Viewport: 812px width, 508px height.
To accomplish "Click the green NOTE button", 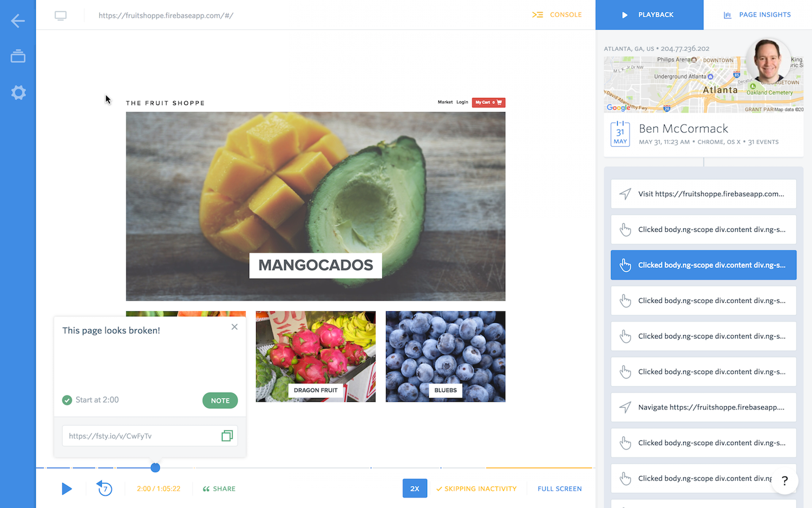I will point(220,400).
